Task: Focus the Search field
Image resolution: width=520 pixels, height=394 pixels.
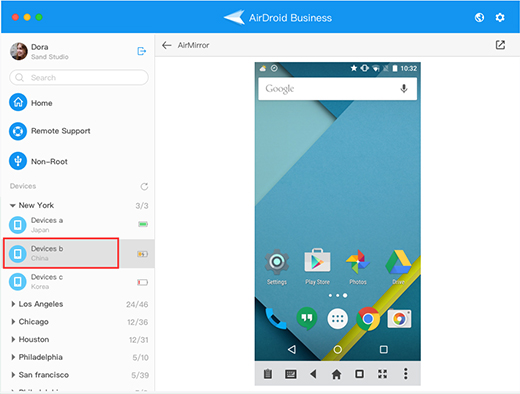Action: pyautogui.click(x=79, y=78)
